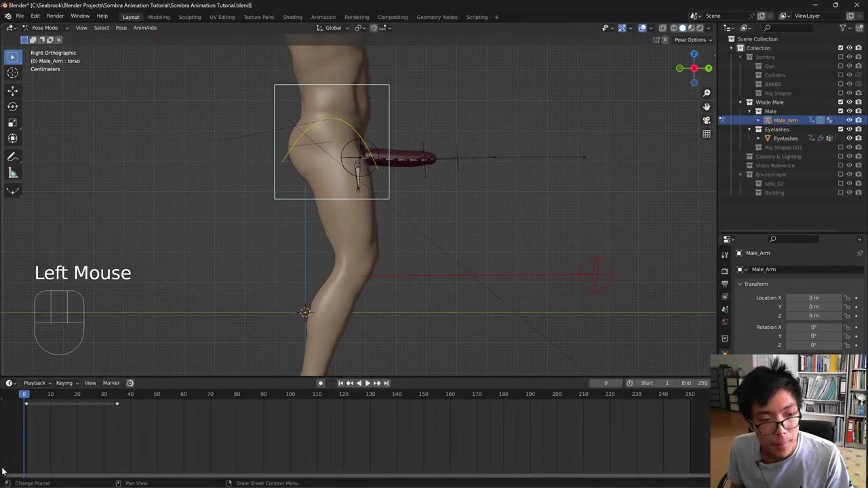
Task: Uncheck the Whole Male collection checkbox
Action: pyautogui.click(x=840, y=102)
